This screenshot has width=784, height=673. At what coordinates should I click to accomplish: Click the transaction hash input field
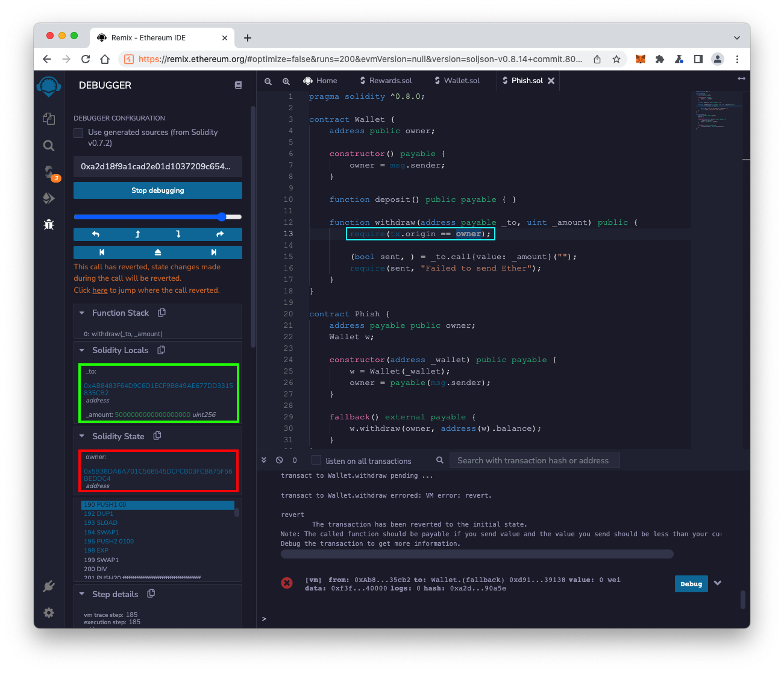pos(158,167)
